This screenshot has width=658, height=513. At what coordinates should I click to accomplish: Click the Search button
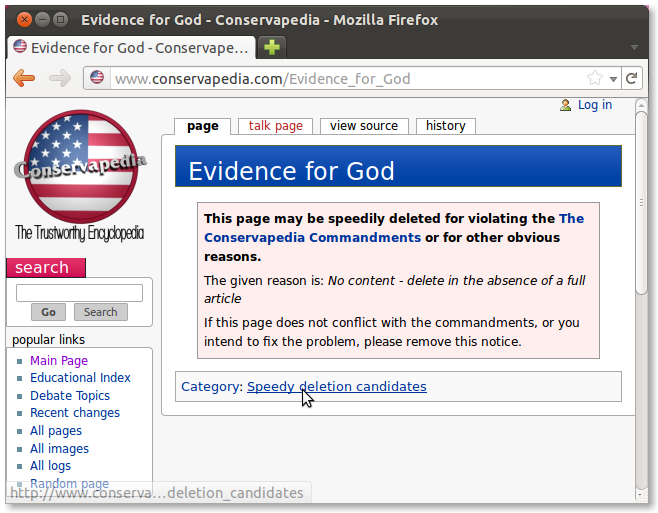101,312
